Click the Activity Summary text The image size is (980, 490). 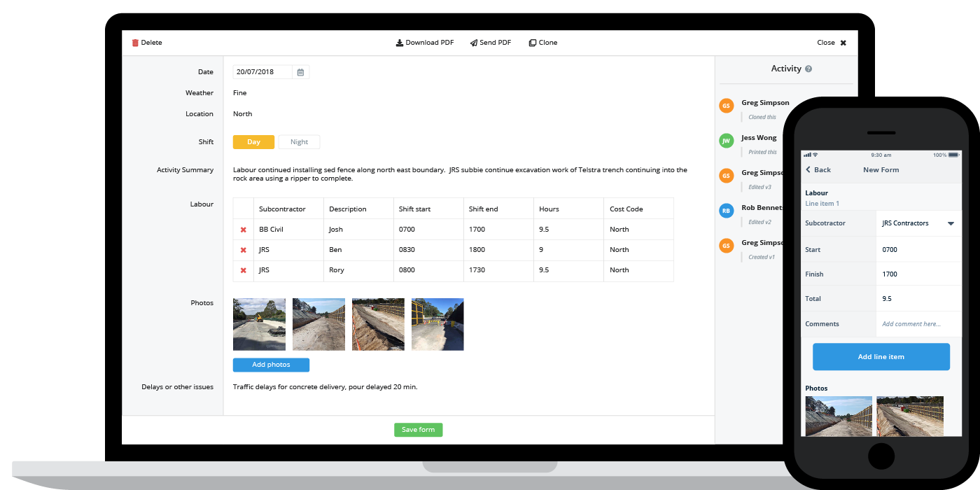coord(460,174)
